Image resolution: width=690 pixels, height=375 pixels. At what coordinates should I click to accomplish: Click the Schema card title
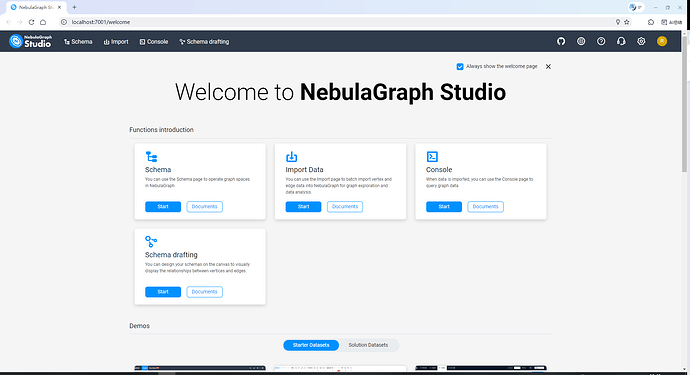coord(158,170)
